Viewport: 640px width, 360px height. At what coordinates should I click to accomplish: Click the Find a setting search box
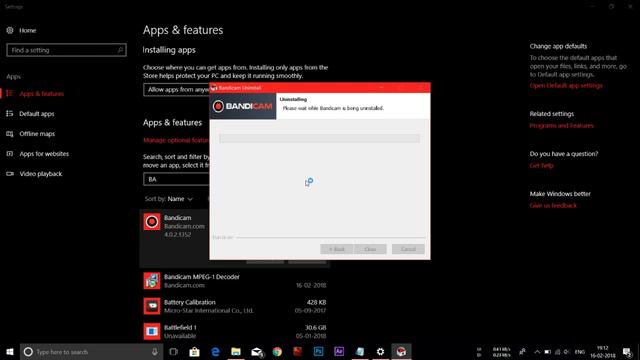tap(66, 50)
